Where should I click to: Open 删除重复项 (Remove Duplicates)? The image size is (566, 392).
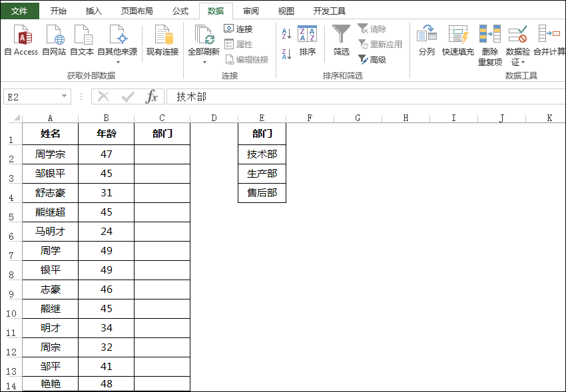click(x=490, y=40)
